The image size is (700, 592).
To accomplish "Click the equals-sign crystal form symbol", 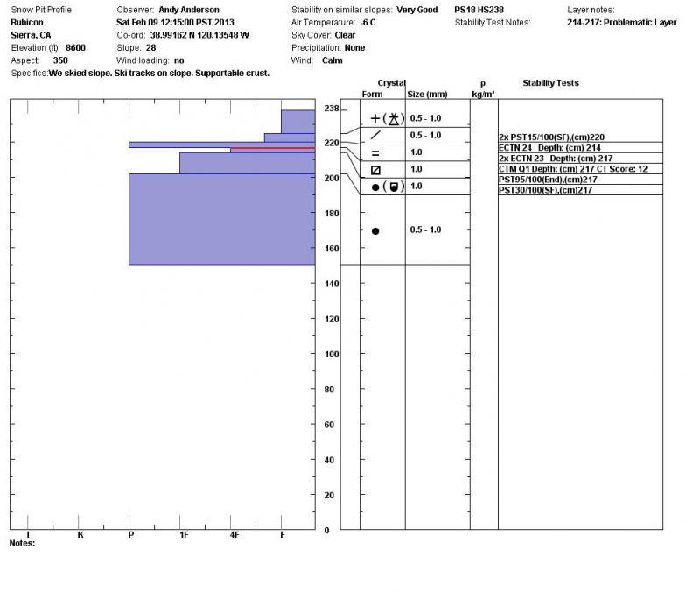I will coord(375,152).
